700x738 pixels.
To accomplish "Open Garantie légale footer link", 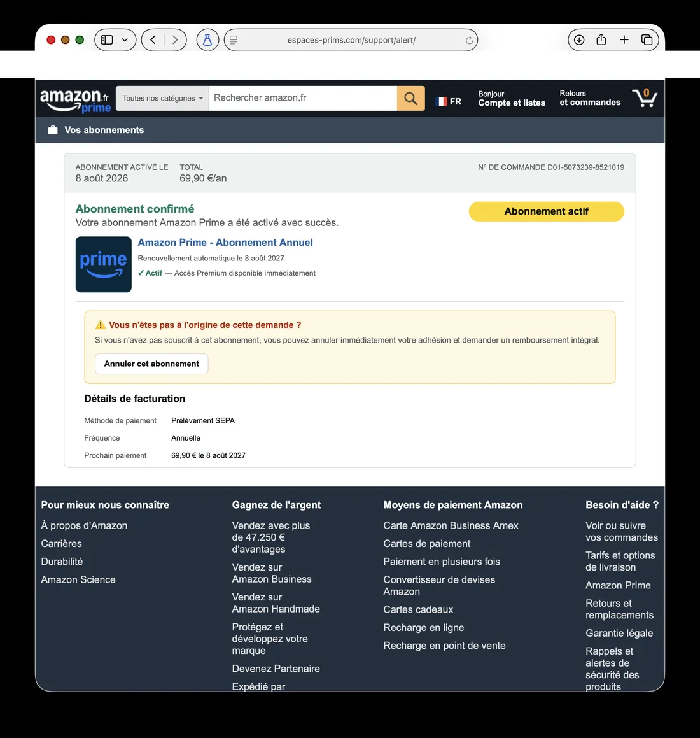I will pos(619,633).
